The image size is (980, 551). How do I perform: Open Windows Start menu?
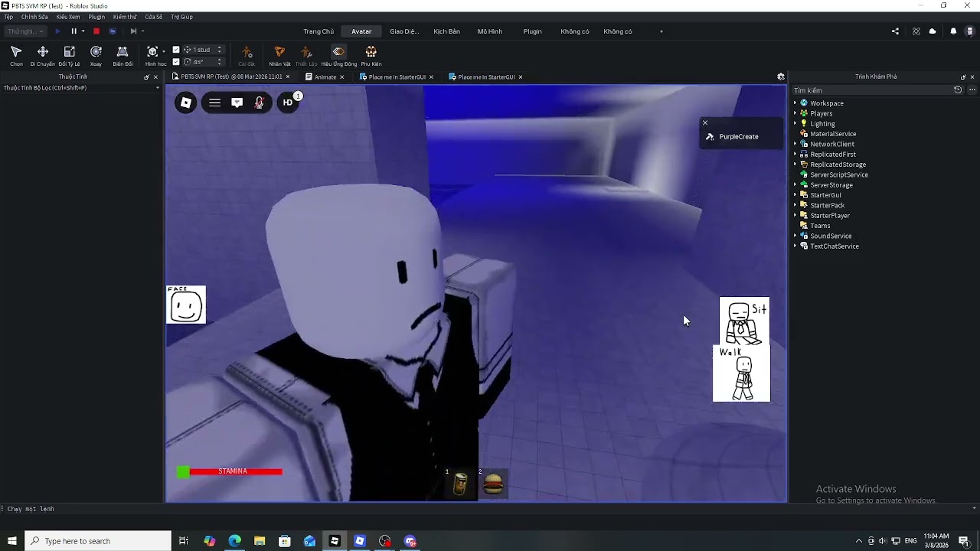click(12, 541)
